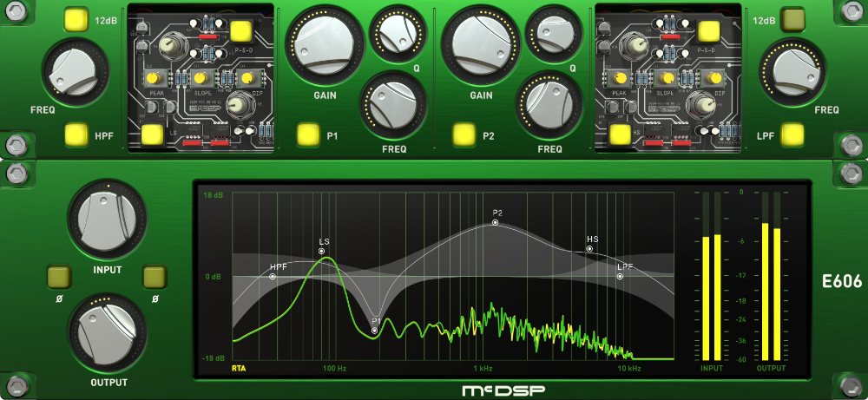Click the E606 plugin name
Image resolution: width=868 pixels, height=400 pixels.
pos(842,282)
